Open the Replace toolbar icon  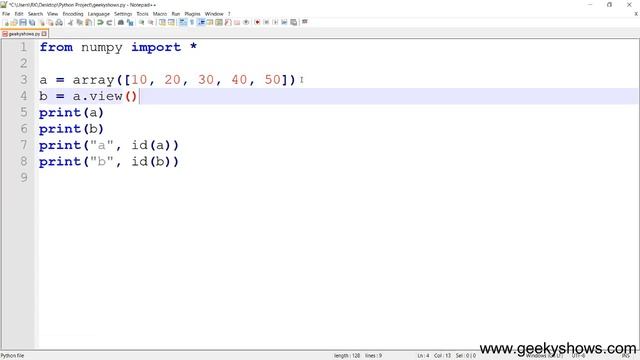click(x=130, y=22)
